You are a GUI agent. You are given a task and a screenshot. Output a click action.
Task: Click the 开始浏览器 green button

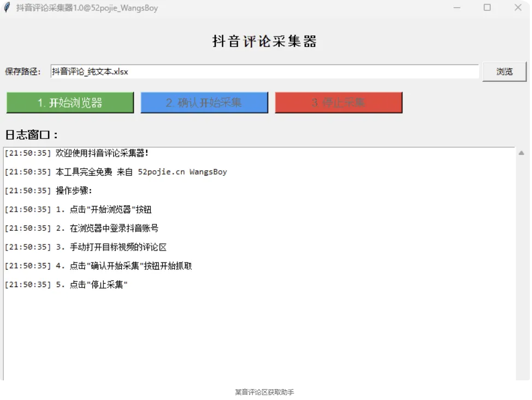tap(69, 102)
